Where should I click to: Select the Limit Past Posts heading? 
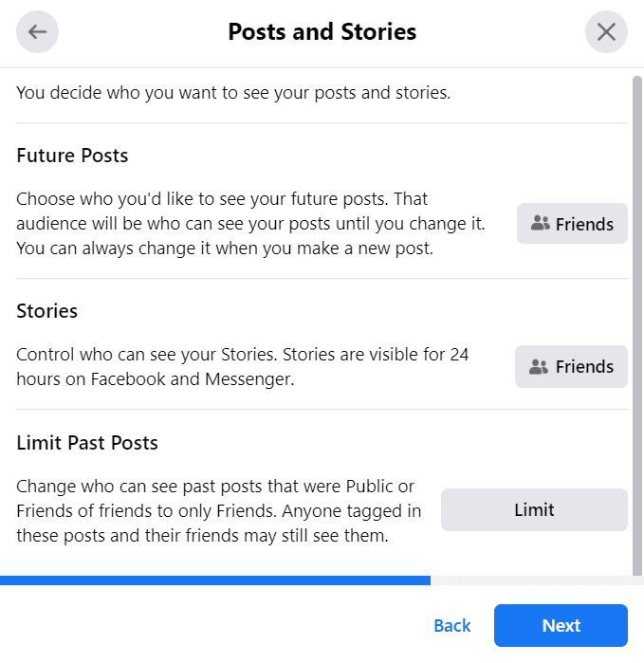click(87, 443)
